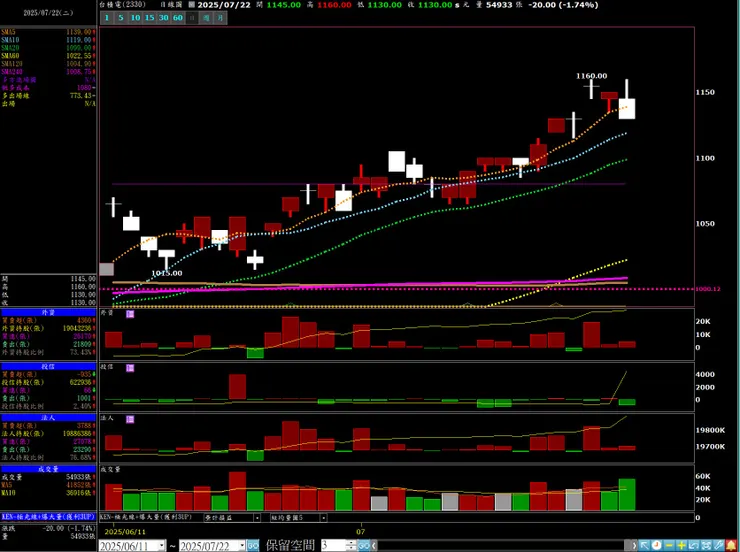The width and height of the screenshot is (740, 552).
Task: Zoom in the chart with plus icon
Action: click(681, 545)
